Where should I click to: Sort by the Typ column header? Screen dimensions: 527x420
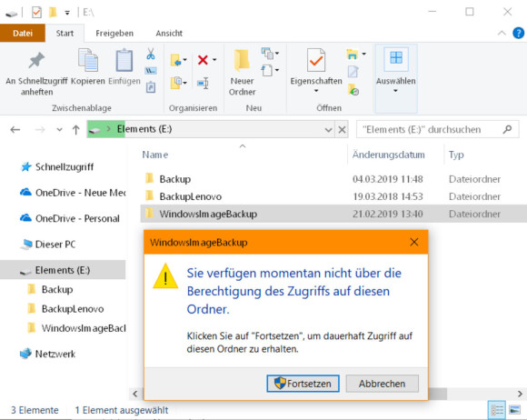(456, 155)
